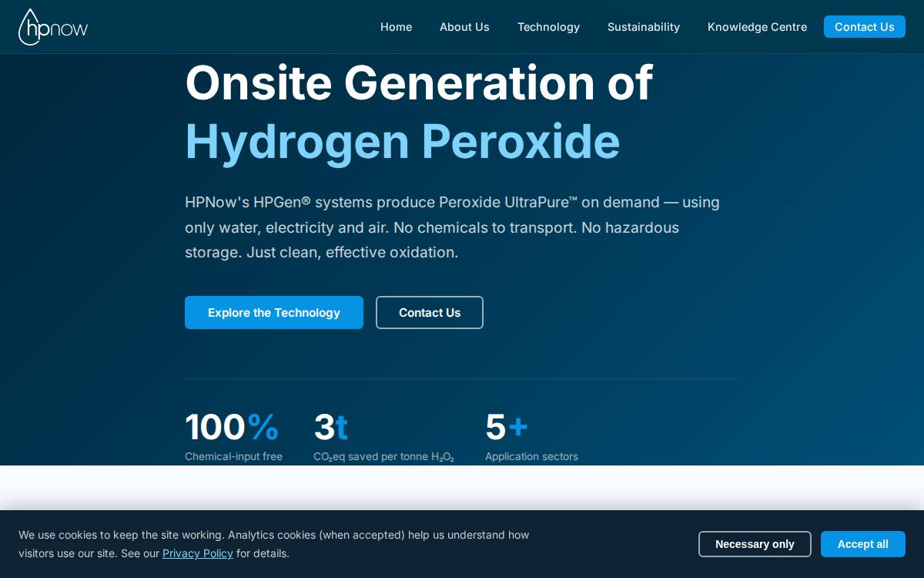Open the Home nav item
The image size is (924, 578).
tap(396, 27)
